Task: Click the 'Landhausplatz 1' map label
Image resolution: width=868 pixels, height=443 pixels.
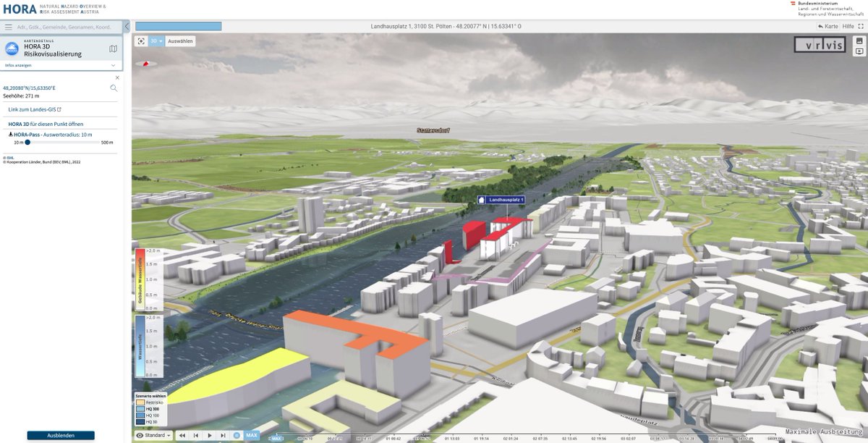Action: 501,199
